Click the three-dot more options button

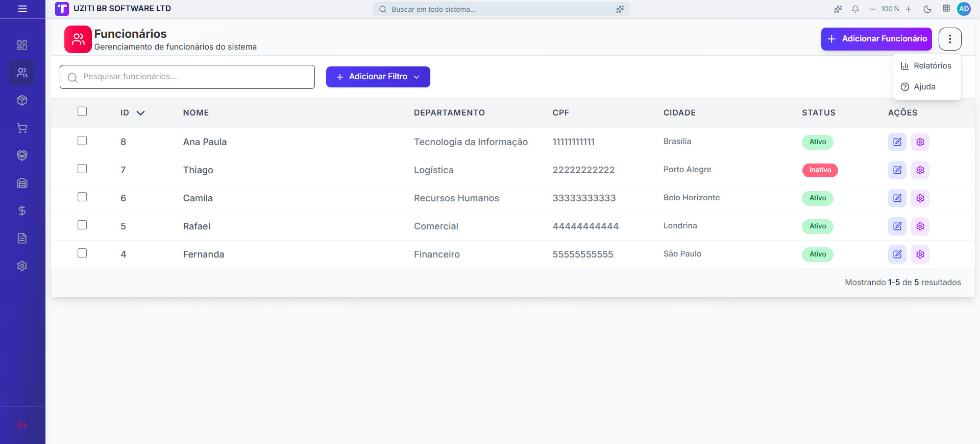949,39
